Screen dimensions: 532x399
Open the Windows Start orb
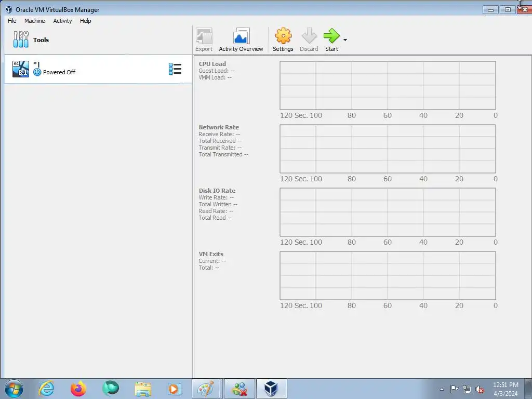[14, 389]
